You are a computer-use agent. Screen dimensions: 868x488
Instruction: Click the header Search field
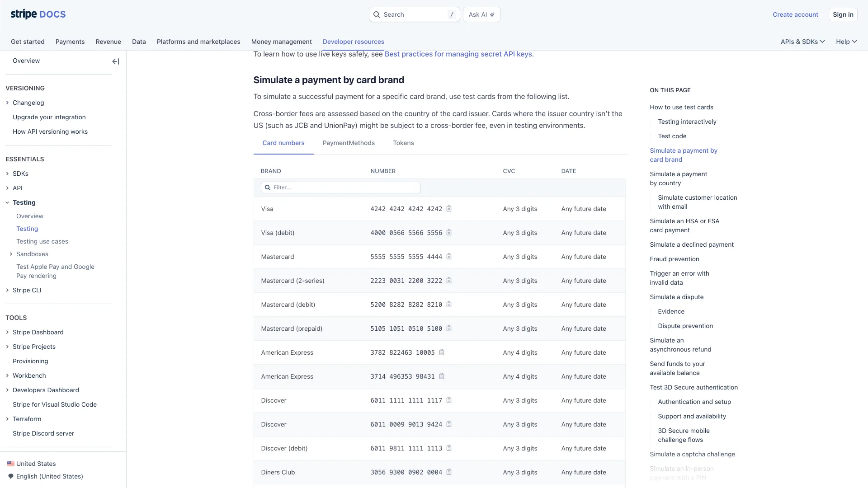click(x=414, y=14)
